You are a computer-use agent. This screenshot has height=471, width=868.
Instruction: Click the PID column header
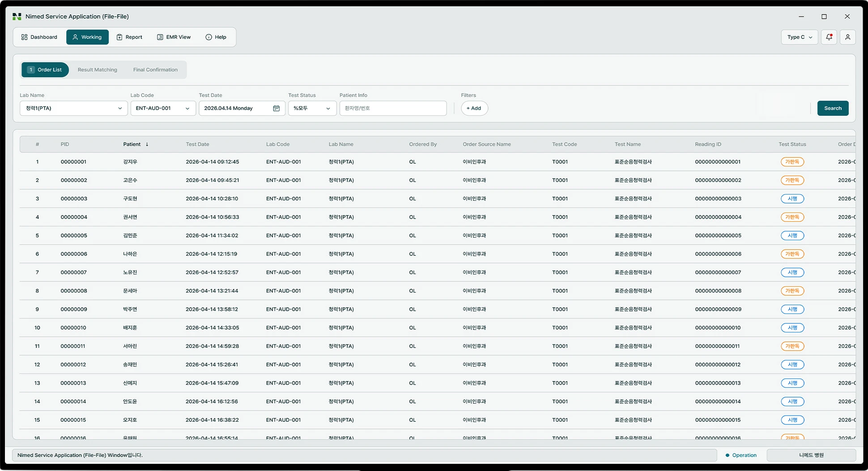[65, 144]
